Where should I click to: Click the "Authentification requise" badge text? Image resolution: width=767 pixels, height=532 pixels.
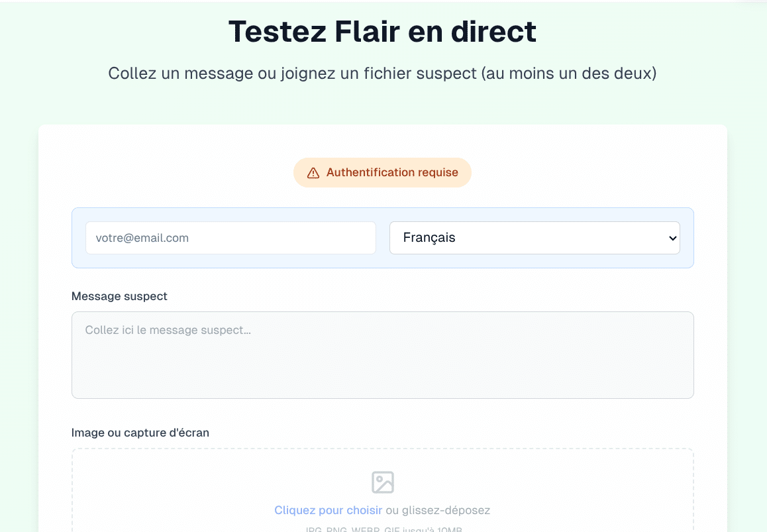(392, 173)
